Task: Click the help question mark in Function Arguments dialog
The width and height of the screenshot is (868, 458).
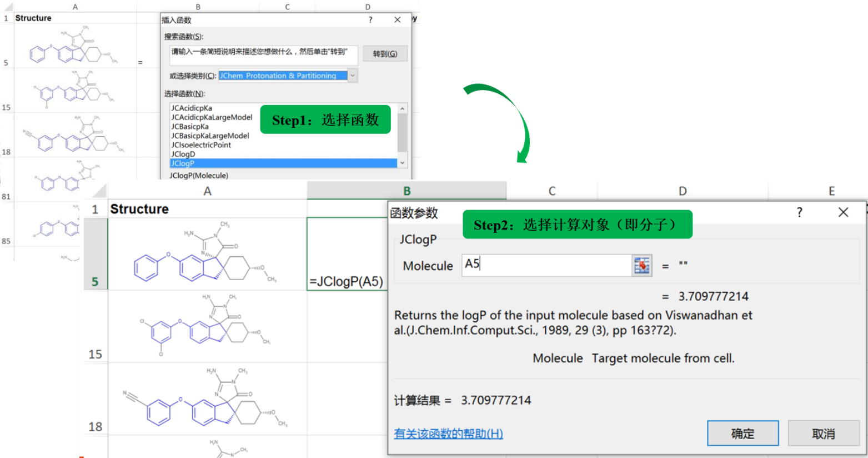Action: click(799, 212)
